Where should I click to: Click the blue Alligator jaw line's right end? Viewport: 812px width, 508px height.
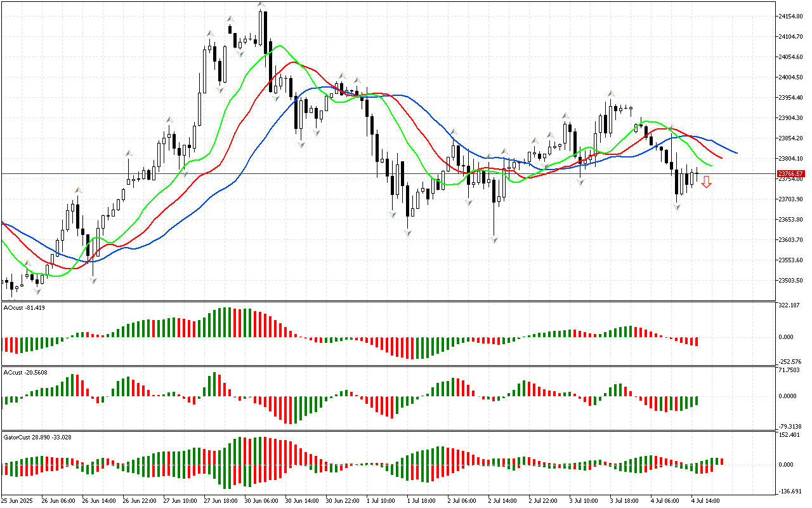tap(736, 153)
